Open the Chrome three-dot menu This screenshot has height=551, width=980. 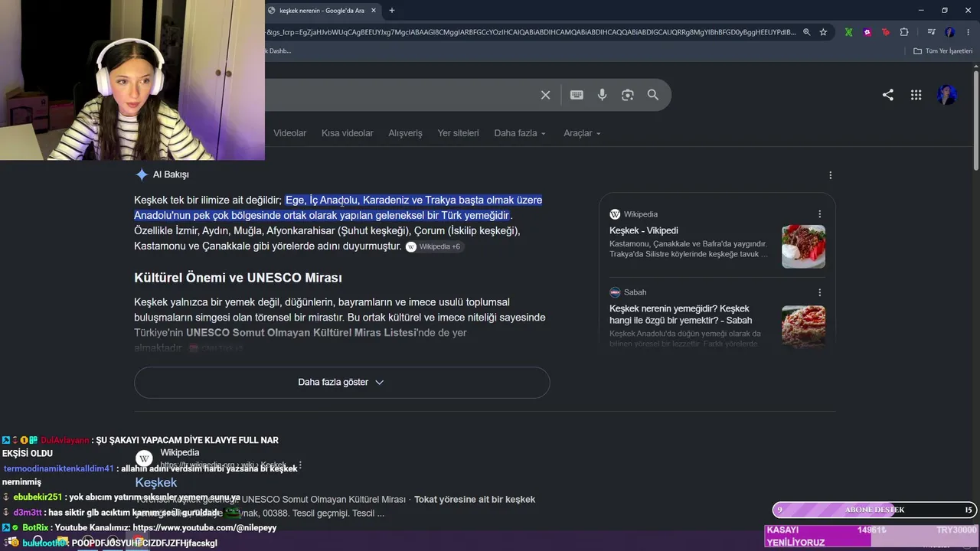coord(969,32)
